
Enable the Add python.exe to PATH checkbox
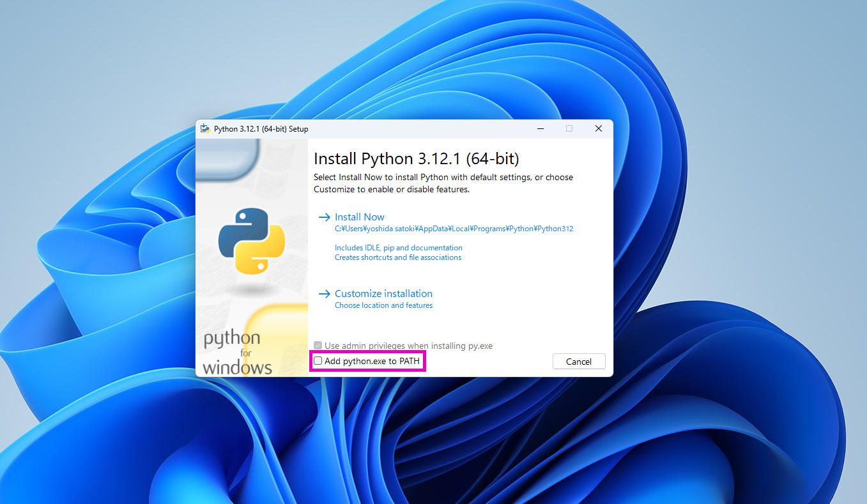click(x=318, y=361)
